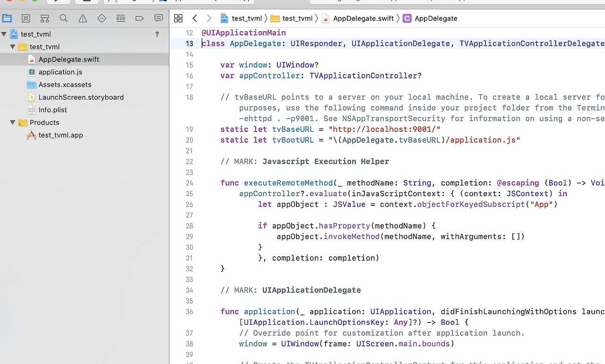This screenshot has width=605, height=364.
Task: Open the AppDelegate.swift jump bar segment
Action: click(x=358, y=18)
